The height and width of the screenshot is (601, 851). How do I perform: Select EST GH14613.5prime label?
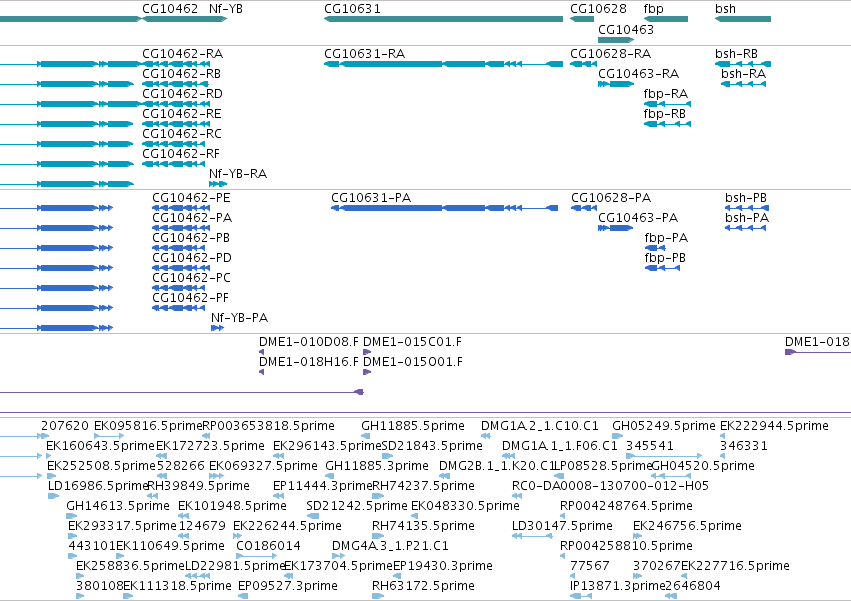point(118,507)
